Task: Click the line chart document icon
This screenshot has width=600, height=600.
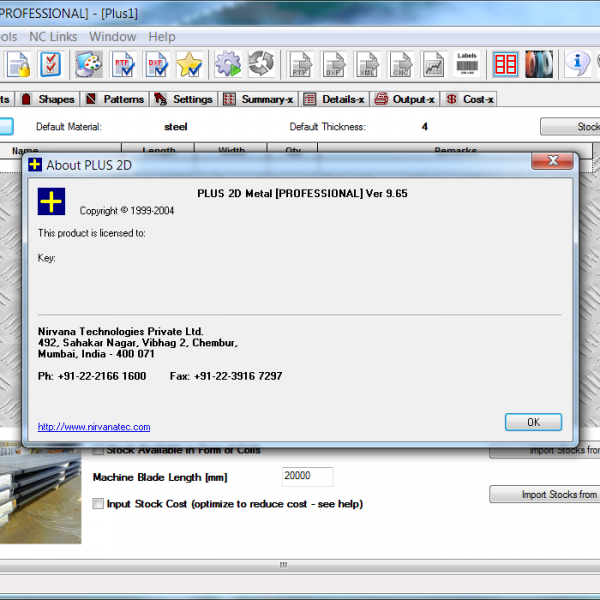Action: coord(433,65)
